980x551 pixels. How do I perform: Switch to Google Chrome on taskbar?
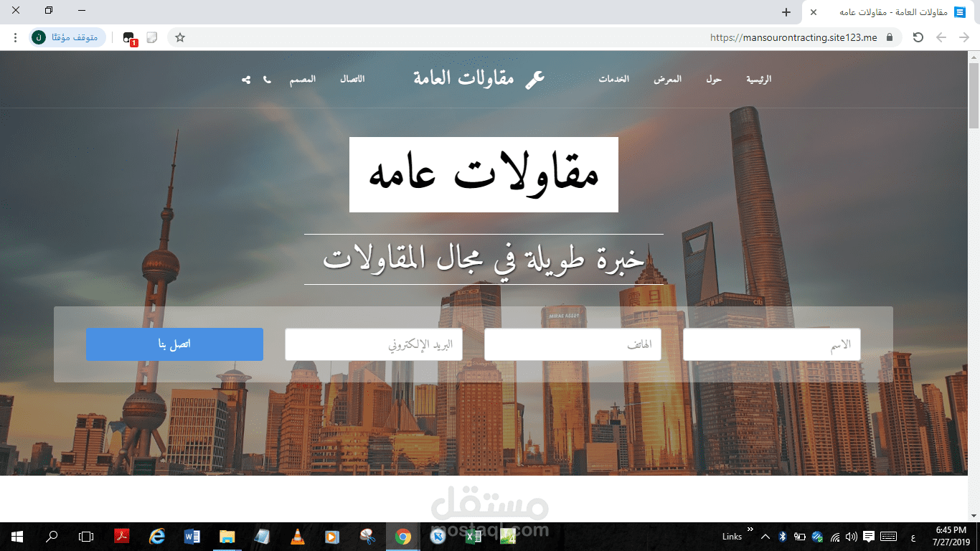pyautogui.click(x=403, y=537)
